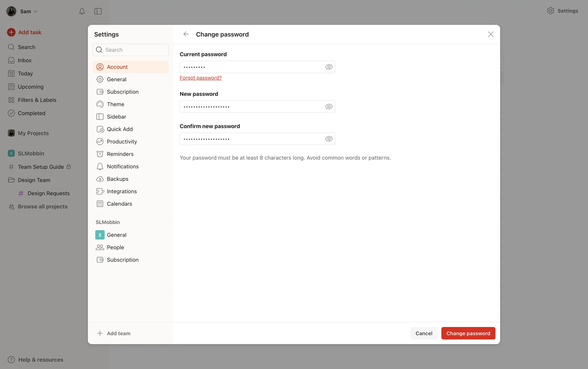Click the Forgot password? link
The height and width of the screenshot is (369, 588).
click(x=200, y=78)
